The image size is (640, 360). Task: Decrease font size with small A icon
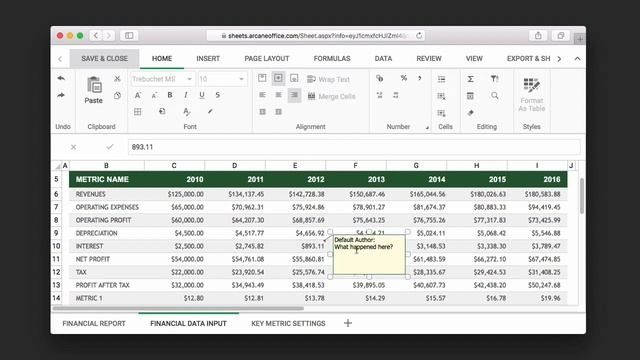pos(154,96)
